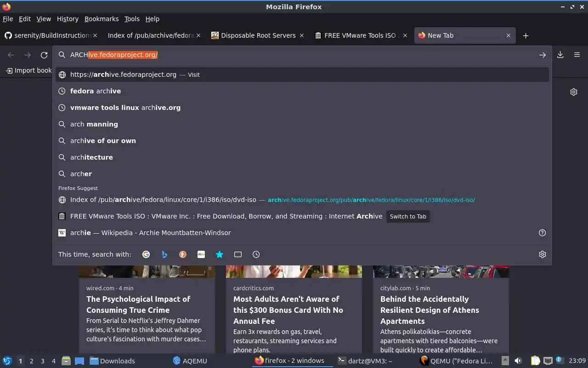Select the 'archer' search suggestion
The height and width of the screenshot is (368, 588).
(x=302, y=174)
